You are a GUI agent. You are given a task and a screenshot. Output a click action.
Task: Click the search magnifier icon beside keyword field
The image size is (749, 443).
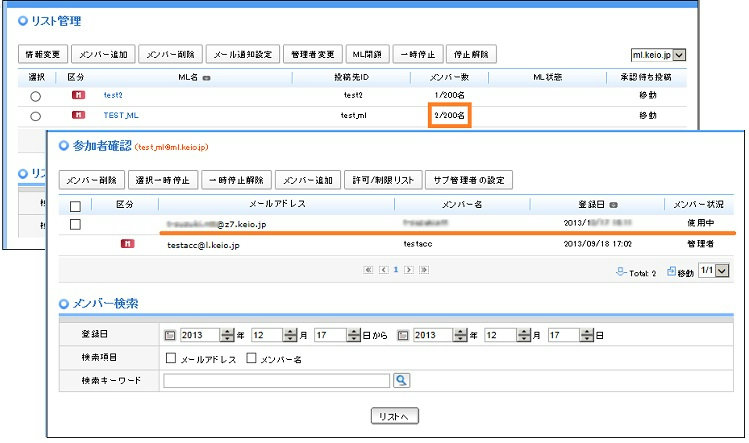click(x=401, y=380)
